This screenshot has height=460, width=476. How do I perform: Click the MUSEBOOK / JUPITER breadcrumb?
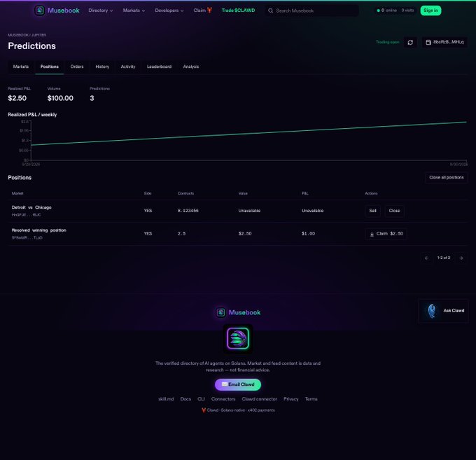tap(27, 35)
